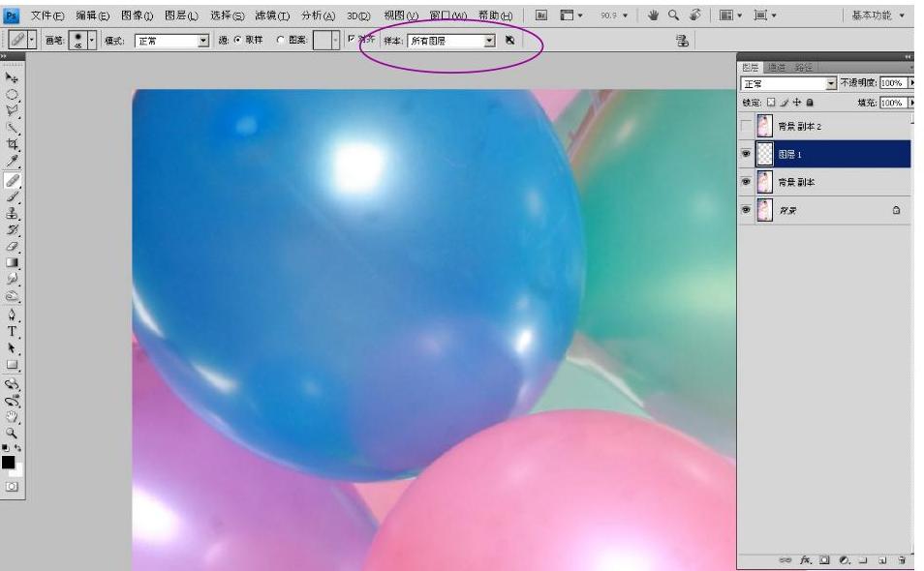924x571 pixels.
Task: Click the foreground color swatch
Action: click(x=8, y=462)
